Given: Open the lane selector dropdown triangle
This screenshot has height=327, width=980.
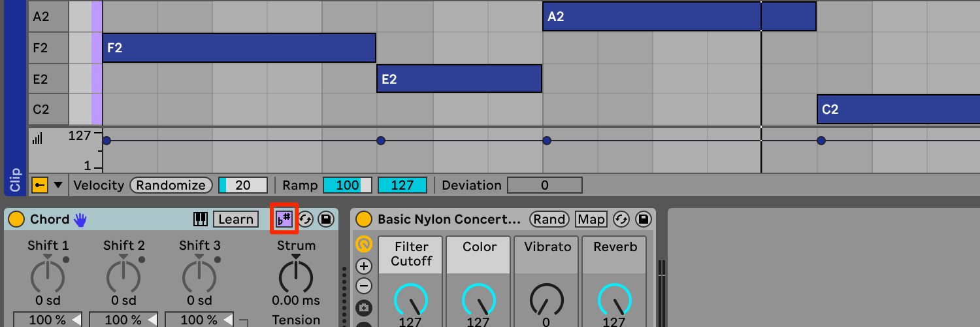Looking at the screenshot, I should pos(58,185).
